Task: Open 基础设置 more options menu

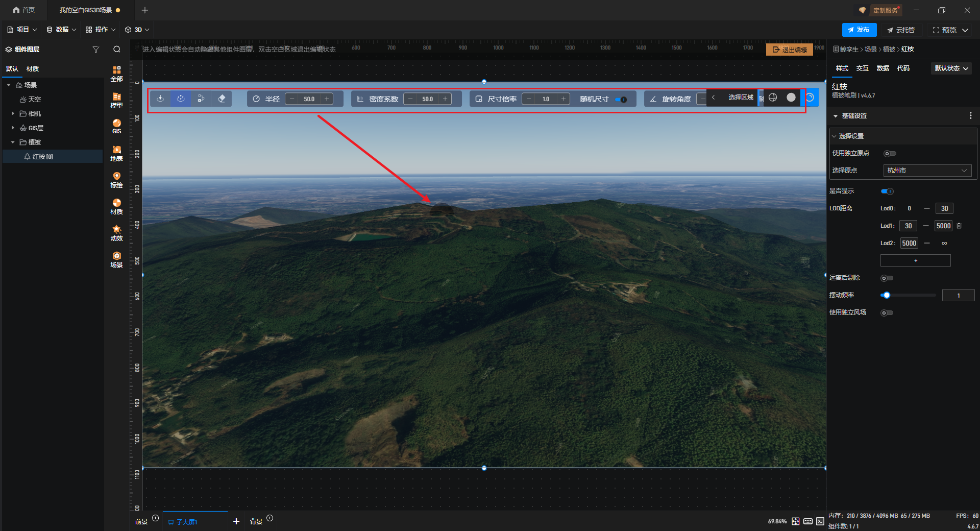Action: tap(970, 116)
